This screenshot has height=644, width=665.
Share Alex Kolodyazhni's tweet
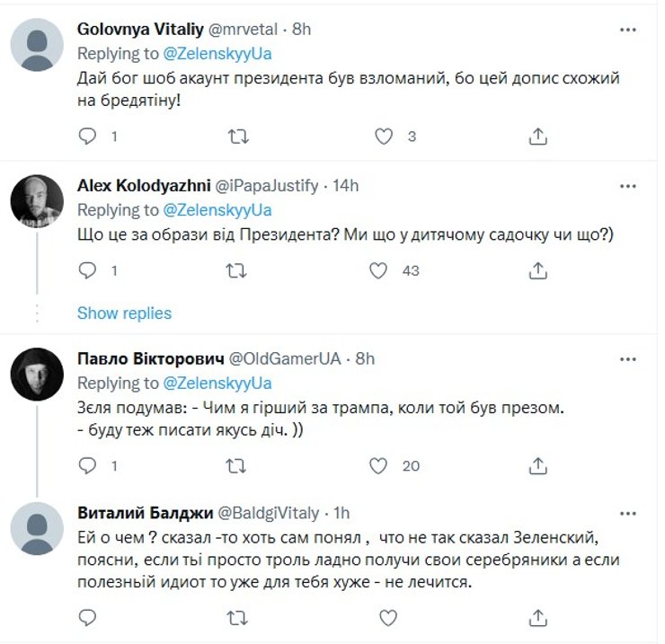tap(538, 270)
